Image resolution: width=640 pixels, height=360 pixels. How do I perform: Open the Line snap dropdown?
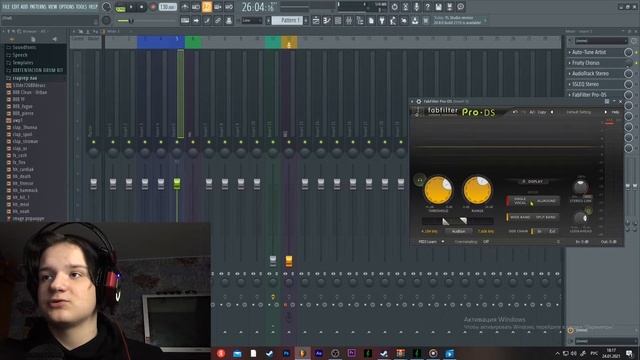coord(252,20)
